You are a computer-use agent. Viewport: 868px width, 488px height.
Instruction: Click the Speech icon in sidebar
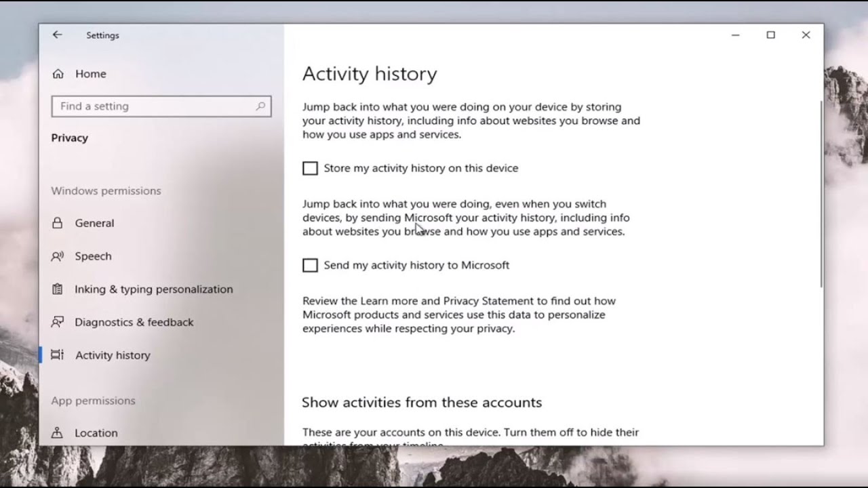pyautogui.click(x=58, y=256)
